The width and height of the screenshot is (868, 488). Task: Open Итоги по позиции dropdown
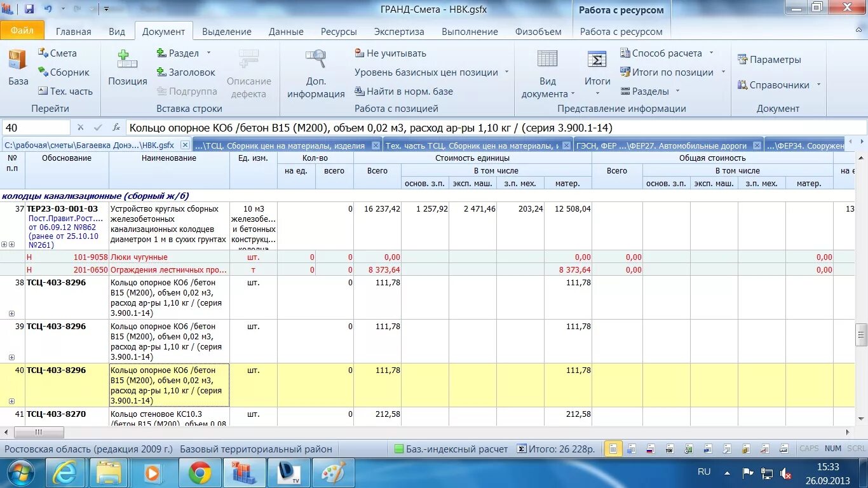pyautogui.click(x=672, y=72)
